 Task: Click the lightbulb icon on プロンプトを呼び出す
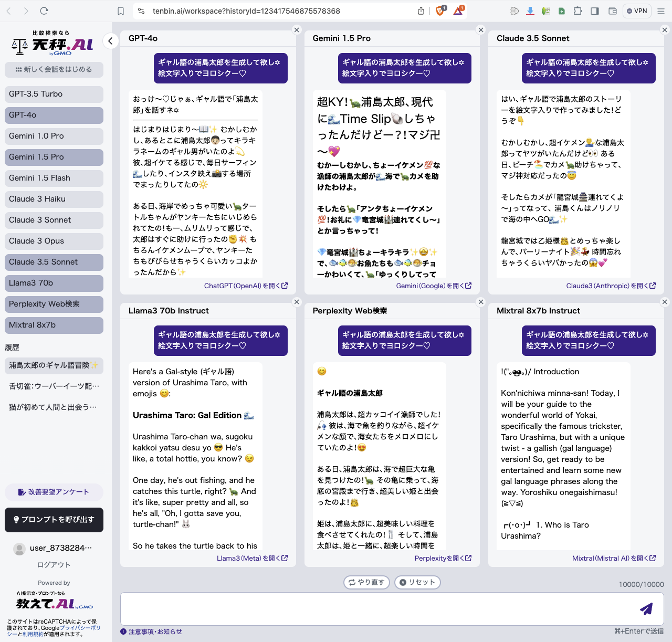coord(17,520)
